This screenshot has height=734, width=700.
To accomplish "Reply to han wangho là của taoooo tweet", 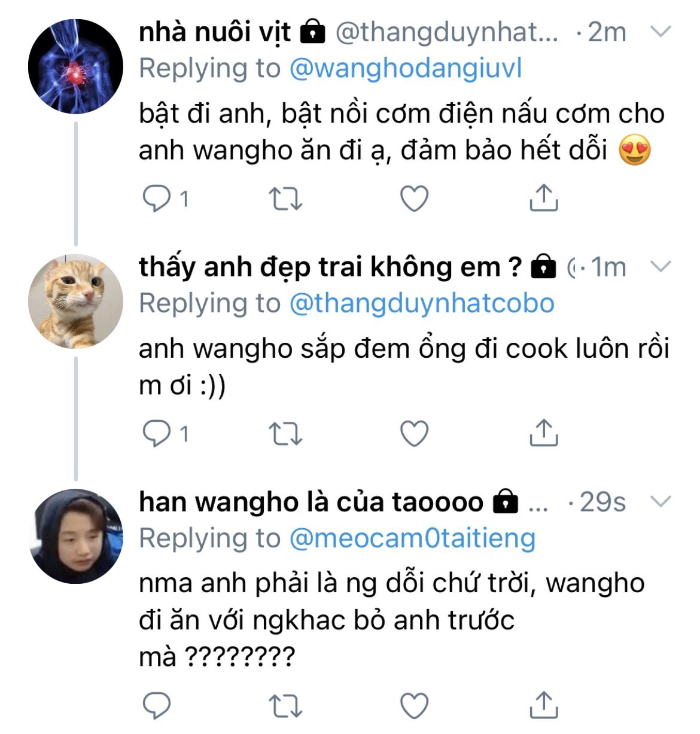I will click(x=157, y=706).
